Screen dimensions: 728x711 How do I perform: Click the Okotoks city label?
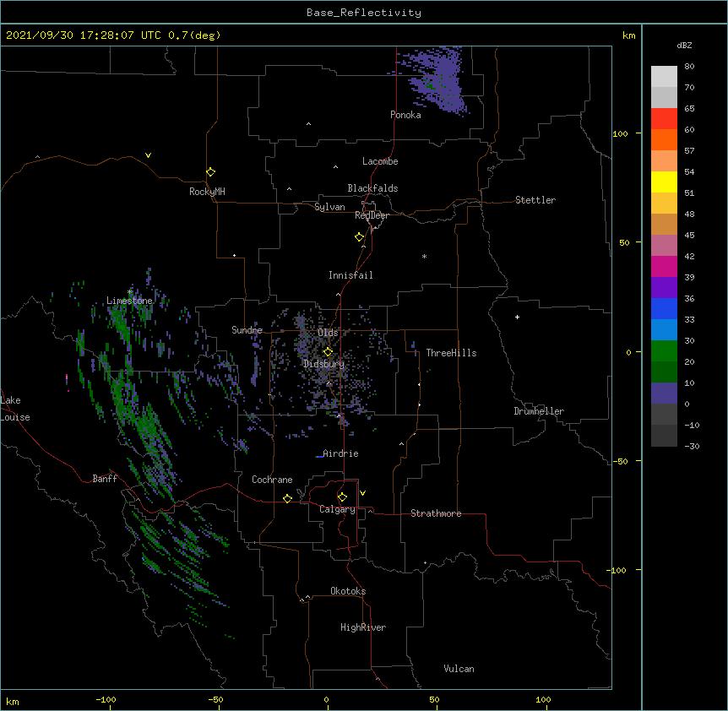coord(348,591)
